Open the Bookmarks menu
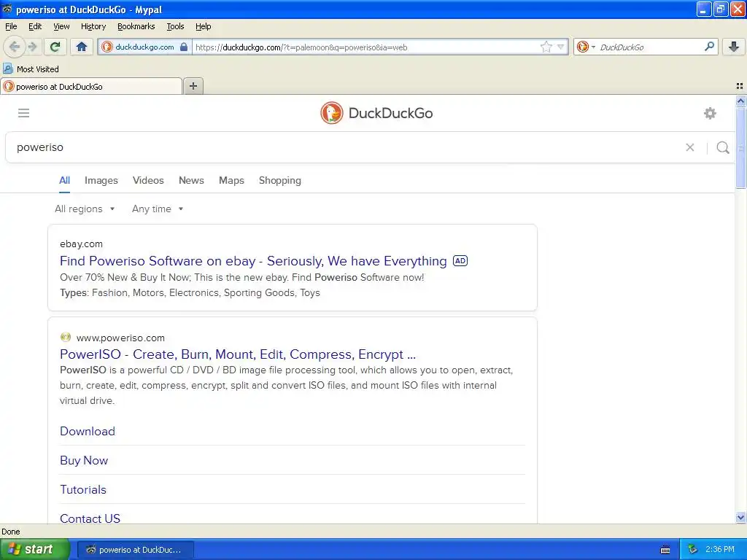This screenshot has height=560, width=747. [x=136, y=26]
